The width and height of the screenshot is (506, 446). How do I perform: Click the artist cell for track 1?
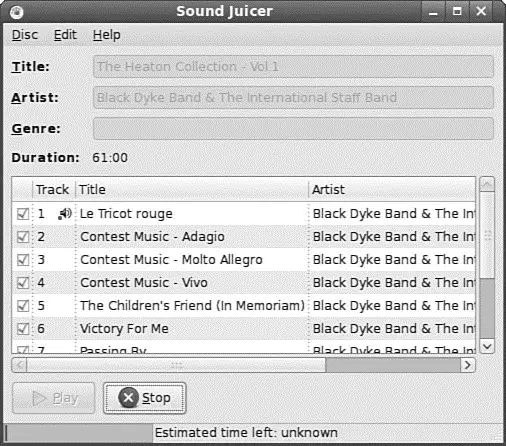point(393,214)
